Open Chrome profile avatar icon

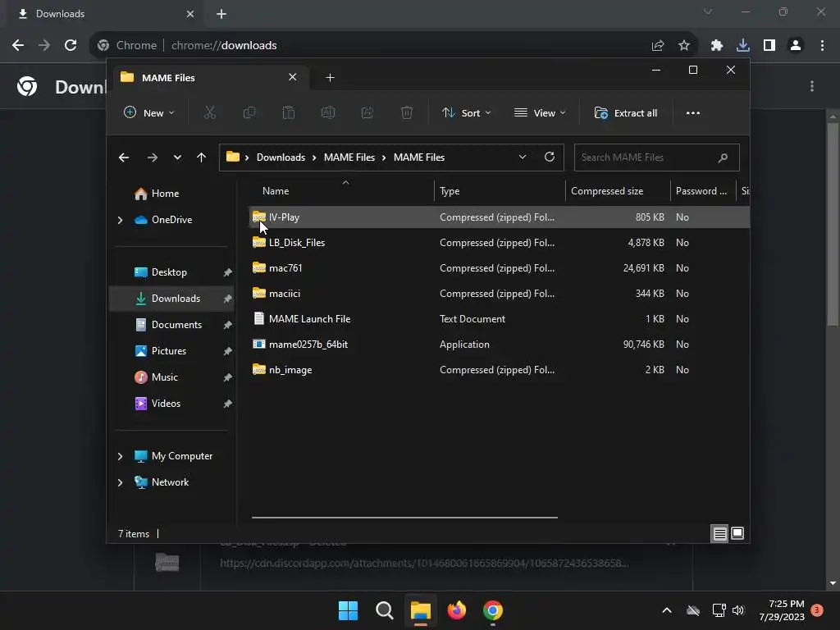(796, 46)
